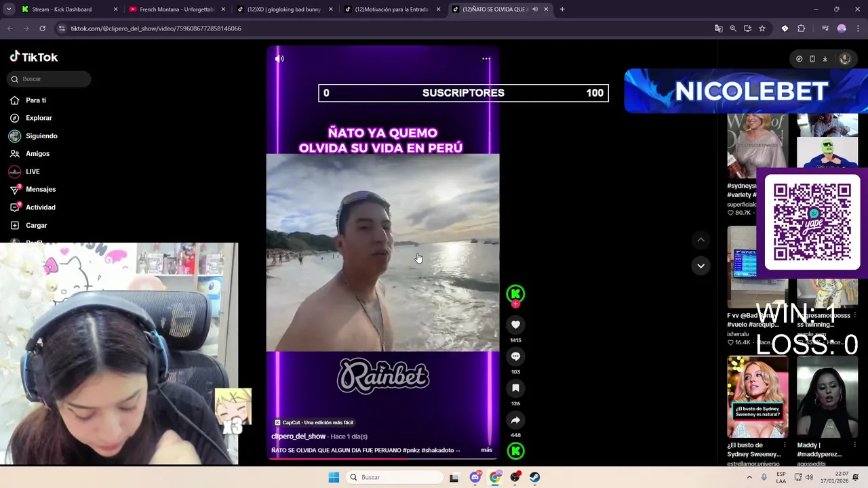Click 'CapCut - Una edición más fácil' label
The width and height of the screenshot is (868, 488).
click(x=314, y=422)
